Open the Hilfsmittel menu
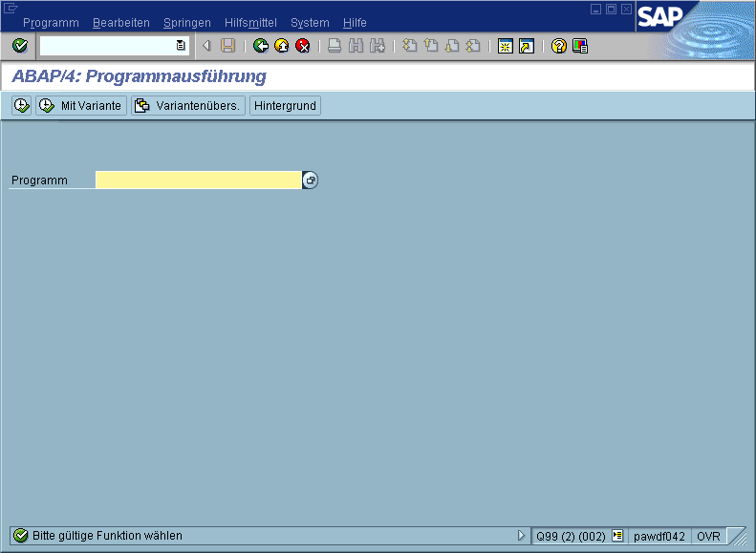 click(x=251, y=23)
